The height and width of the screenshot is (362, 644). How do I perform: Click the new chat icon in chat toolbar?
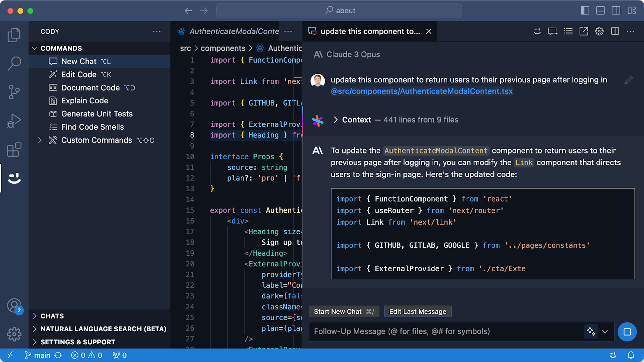pyautogui.click(x=552, y=32)
